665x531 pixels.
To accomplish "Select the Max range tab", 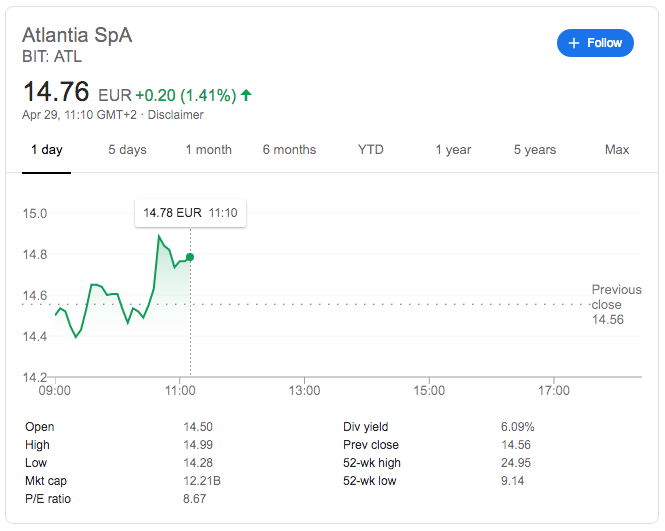I will point(617,150).
